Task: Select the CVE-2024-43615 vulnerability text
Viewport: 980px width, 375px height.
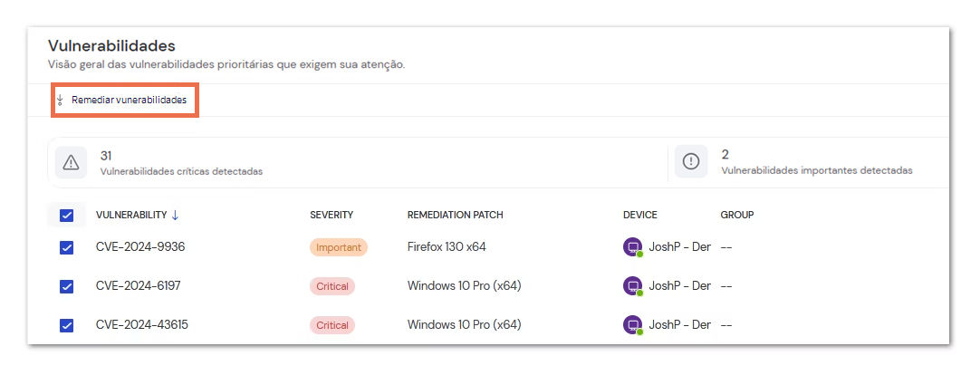Action: pyautogui.click(x=142, y=325)
